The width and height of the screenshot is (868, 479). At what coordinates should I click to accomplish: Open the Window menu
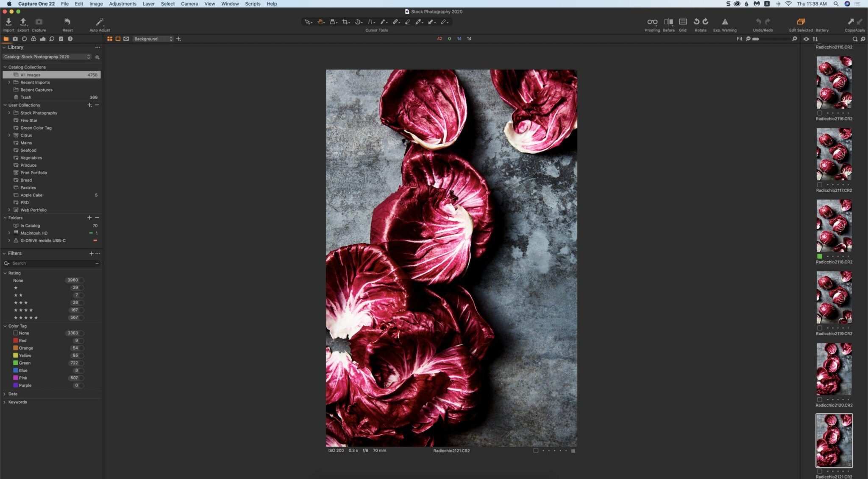tap(230, 4)
